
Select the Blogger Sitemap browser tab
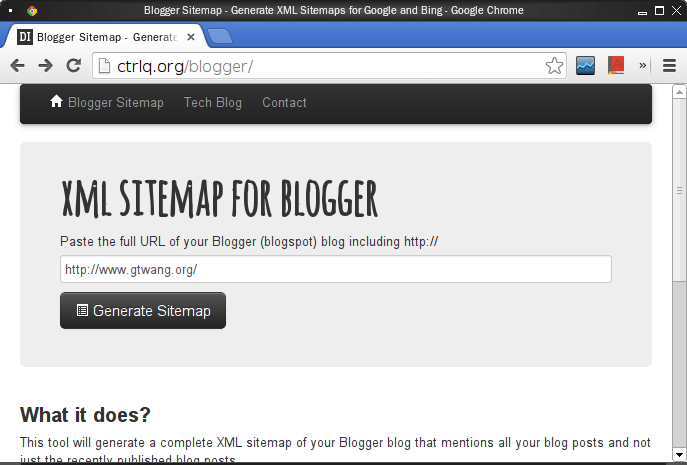pos(105,37)
